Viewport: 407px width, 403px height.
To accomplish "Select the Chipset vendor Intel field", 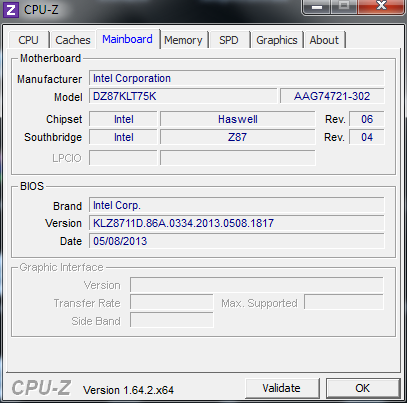I will (x=123, y=119).
